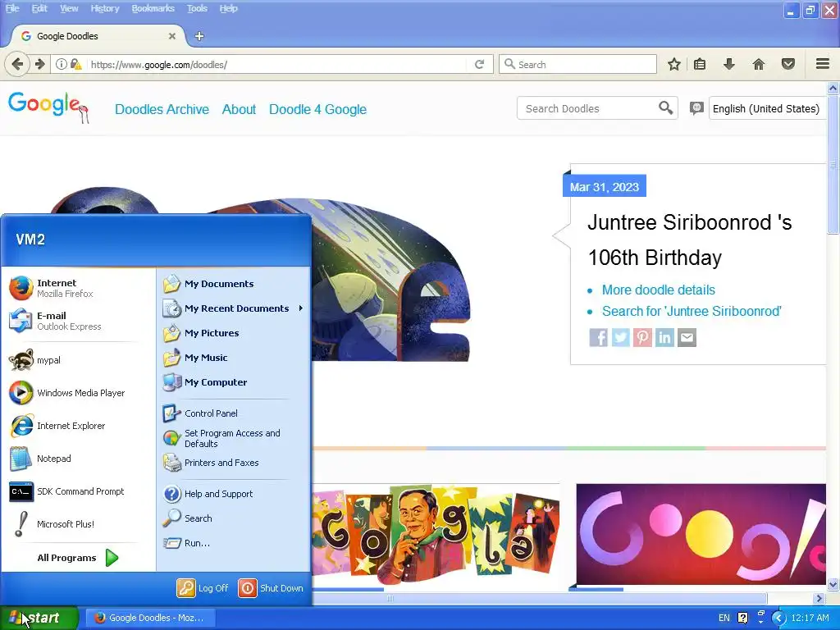Open Control Panel from the Start menu
840x630 pixels.
point(234,413)
